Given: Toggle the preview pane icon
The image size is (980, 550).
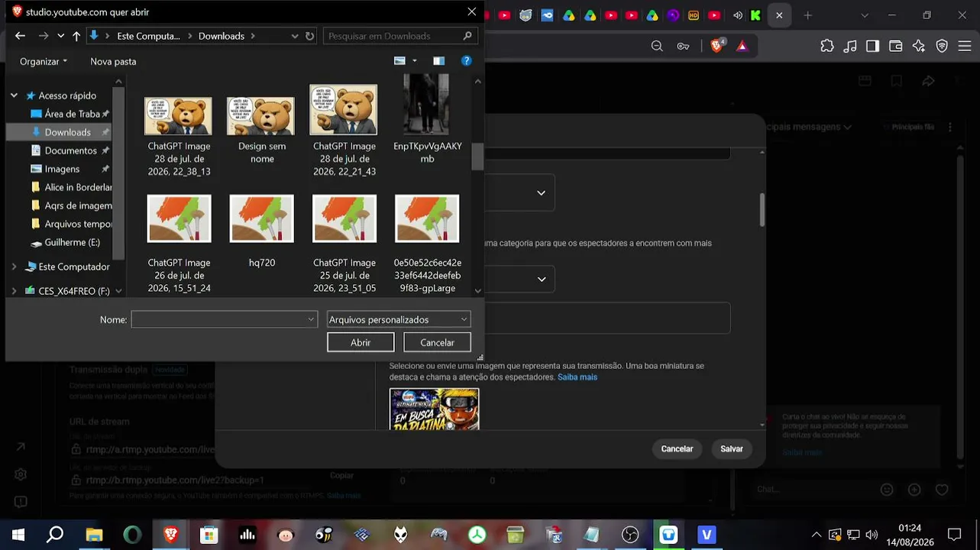Looking at the screenshot, I should (x=438, y=61).
